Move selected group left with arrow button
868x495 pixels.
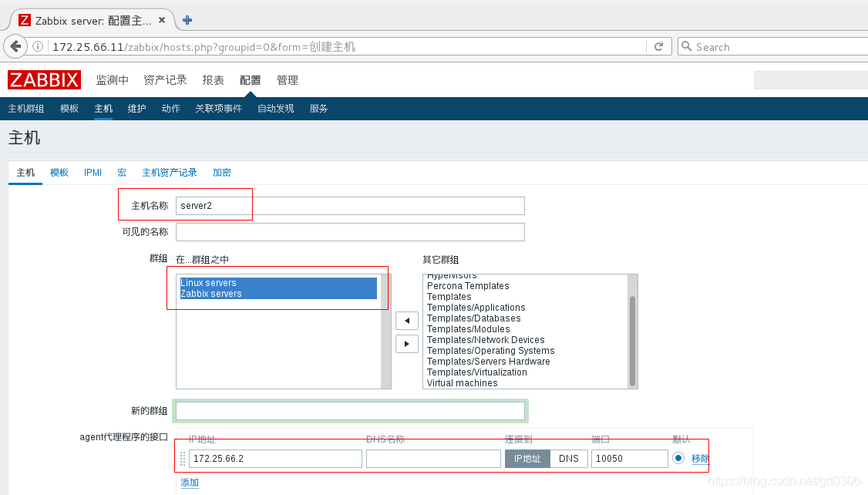click(407, 321)
